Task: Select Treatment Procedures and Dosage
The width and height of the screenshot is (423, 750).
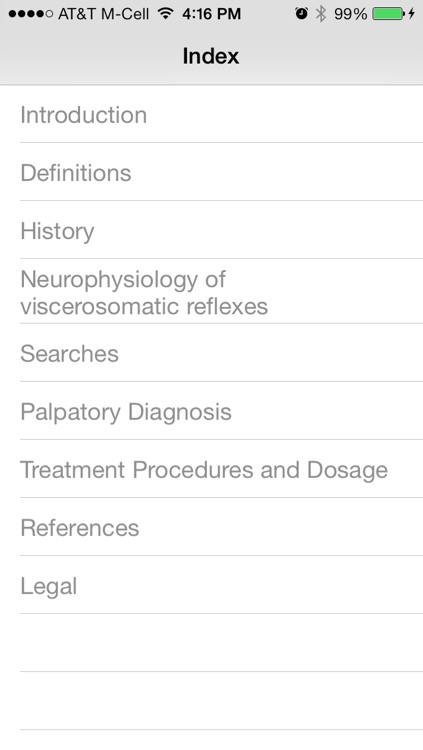Action: click(x=212, y=468)
